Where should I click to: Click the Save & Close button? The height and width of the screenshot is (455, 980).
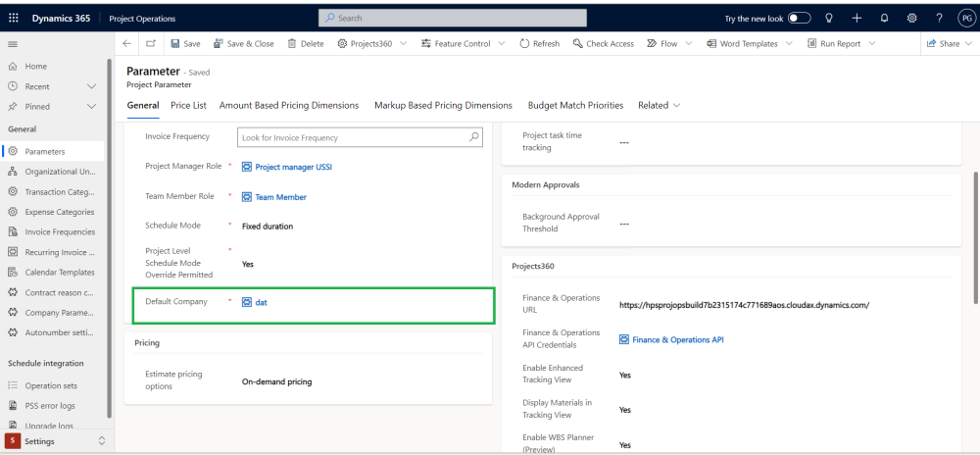[x=244, y=44]
